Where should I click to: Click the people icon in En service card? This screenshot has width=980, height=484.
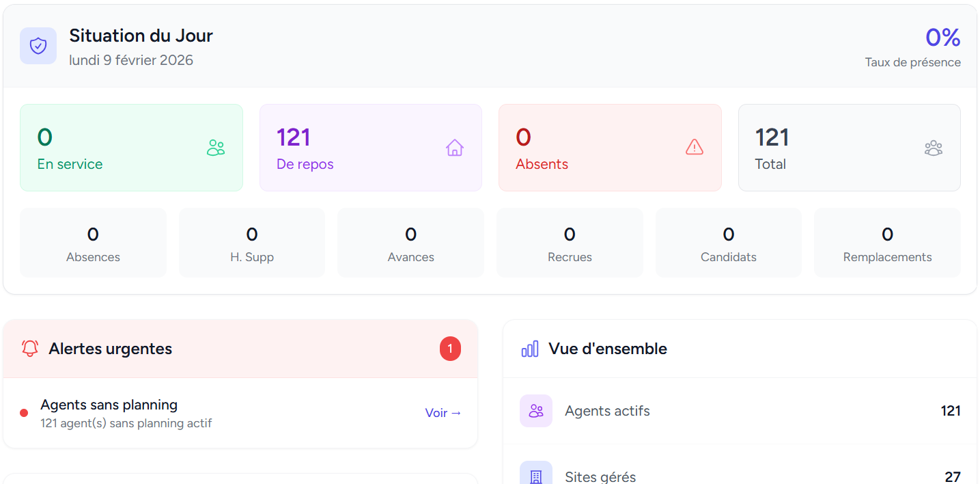coord(216,148)
